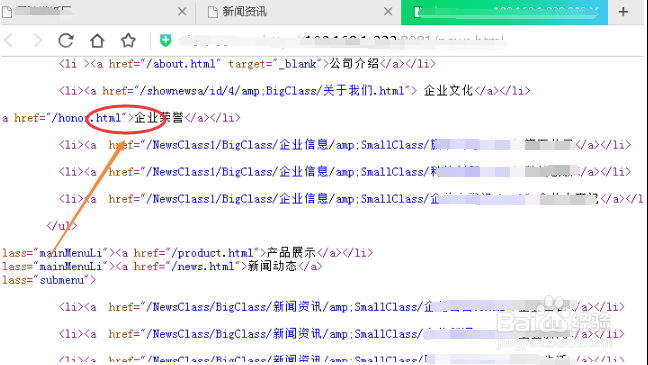Click the text 公司介绍
The height and width of the screenshot is (365, 648).
(355, 64)
